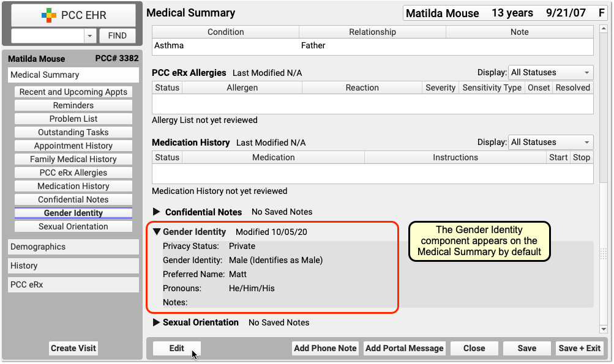The image size is (614, 364).
Task: Click the allergies table Status column header
Action: point(167,87)
